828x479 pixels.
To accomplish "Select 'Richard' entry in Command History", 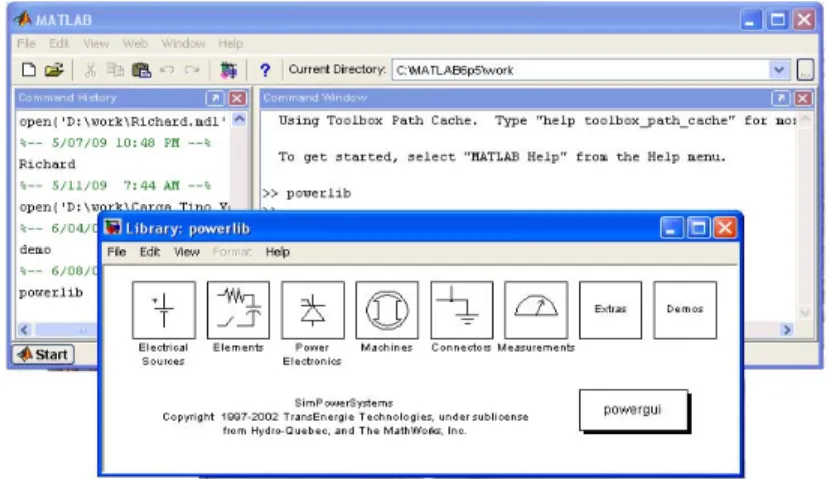I will 47,164.
